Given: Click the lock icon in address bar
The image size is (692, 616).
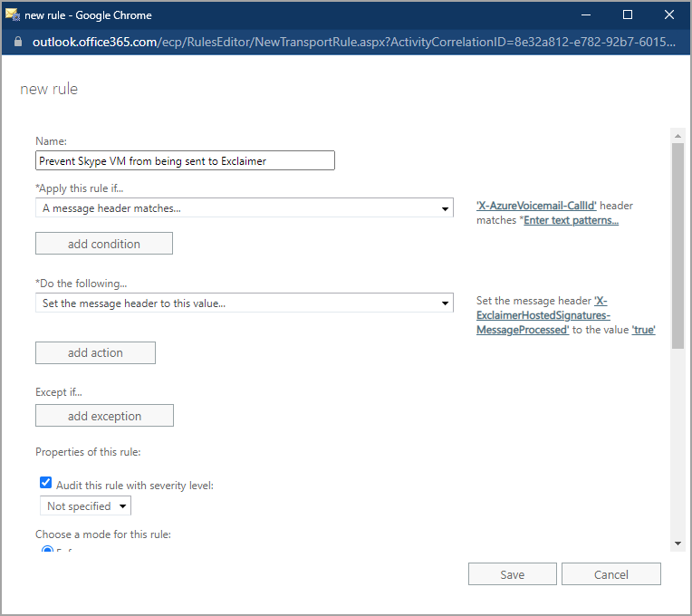Looking at the screenshot, I should (16, 43).
